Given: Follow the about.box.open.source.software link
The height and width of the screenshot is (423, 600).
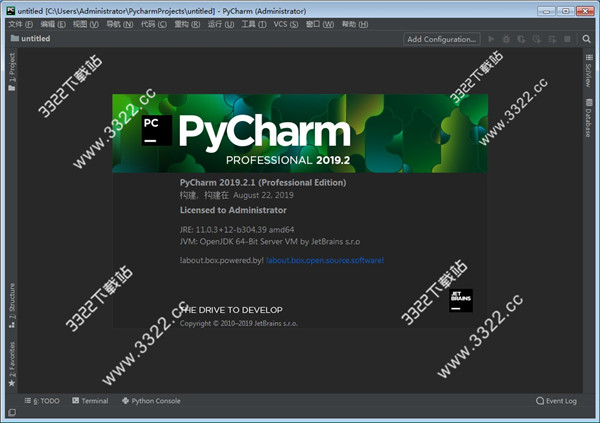Looking at the screenshot, I should 325,260.
